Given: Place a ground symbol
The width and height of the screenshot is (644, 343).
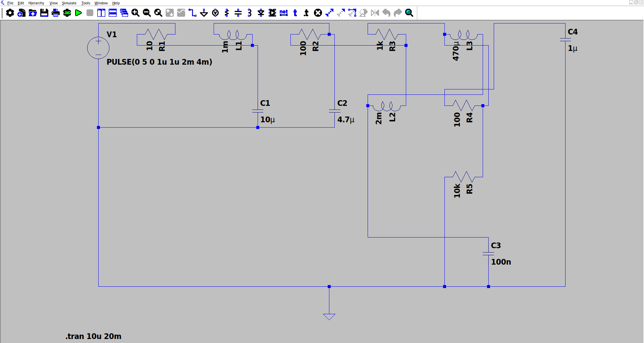Looking at the screenshot, I should [x=204, y=13].
